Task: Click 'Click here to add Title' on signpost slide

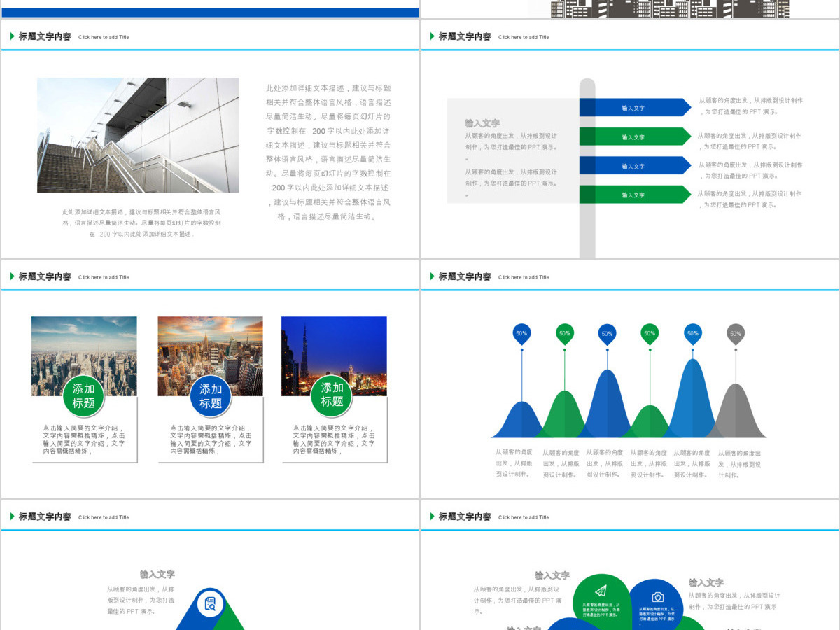Action: (524, 37)
